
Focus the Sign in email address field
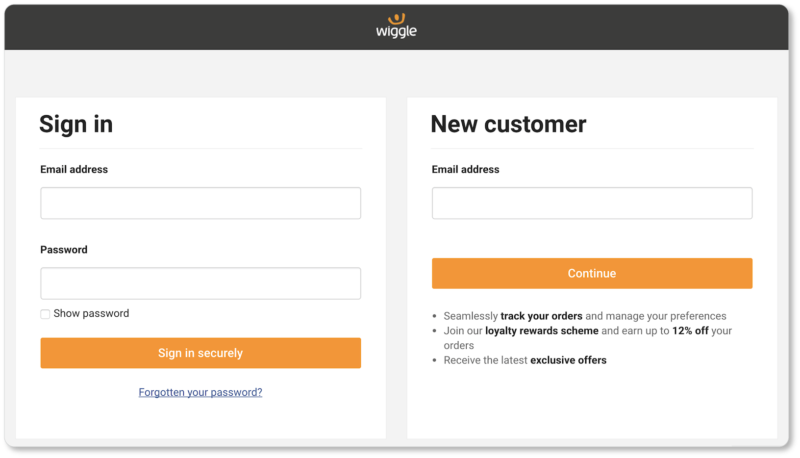coord(200,203)
